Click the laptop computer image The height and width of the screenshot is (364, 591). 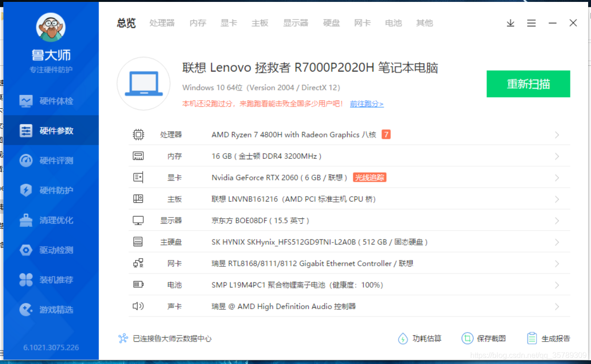[x=144, y=83]
